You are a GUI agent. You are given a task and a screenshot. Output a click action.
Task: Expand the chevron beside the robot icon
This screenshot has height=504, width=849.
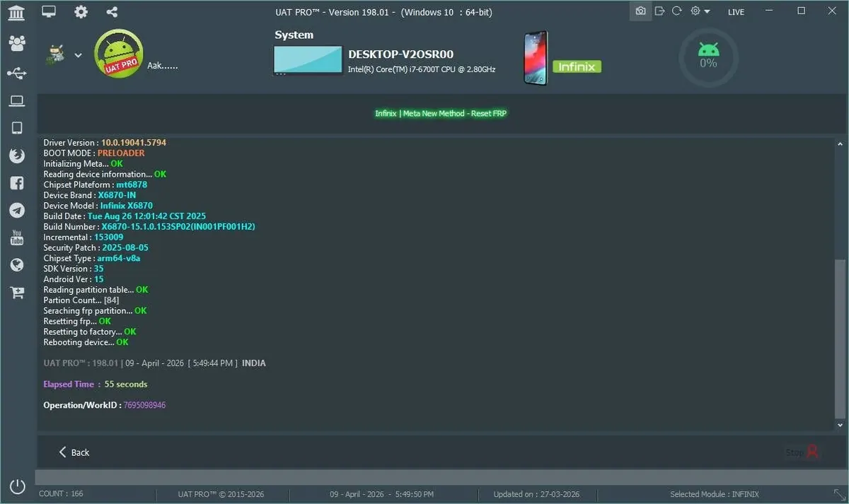pos(78,55)
